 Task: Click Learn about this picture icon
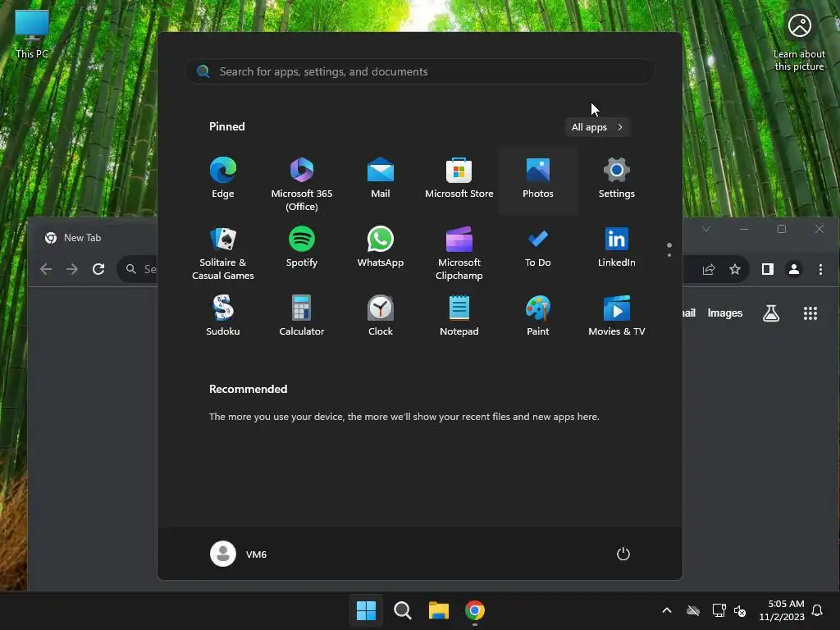799,42
